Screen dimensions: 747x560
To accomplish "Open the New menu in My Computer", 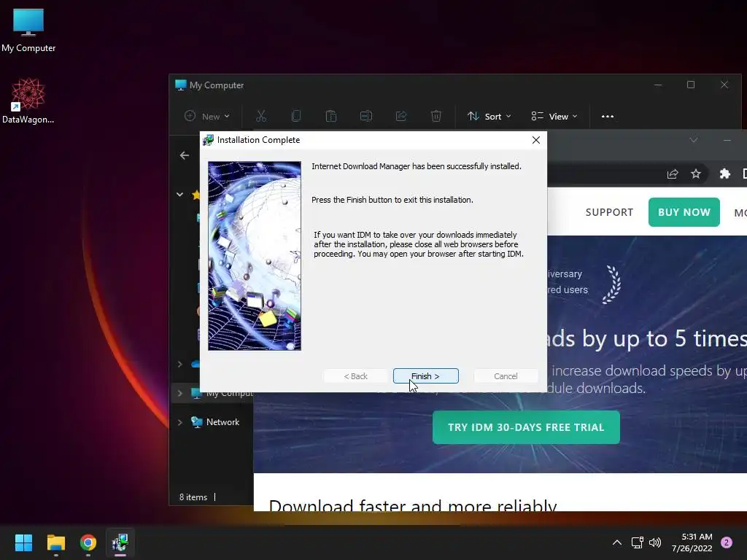I will 207,116.
